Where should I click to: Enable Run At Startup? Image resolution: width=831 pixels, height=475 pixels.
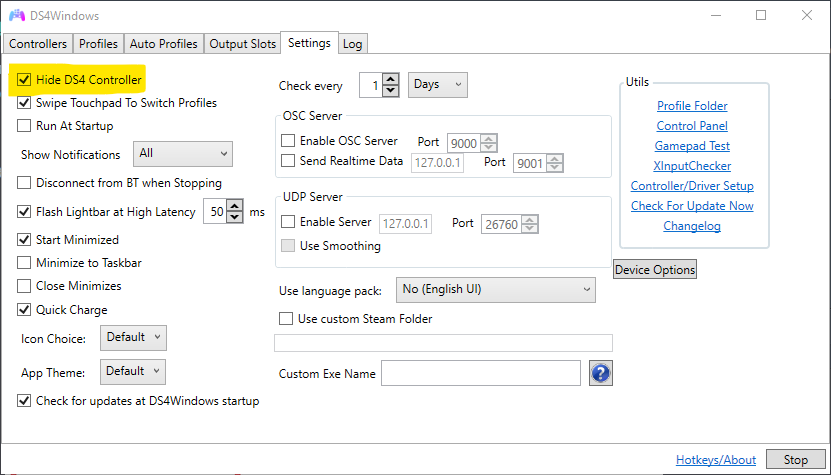click(x=24, y=126)
